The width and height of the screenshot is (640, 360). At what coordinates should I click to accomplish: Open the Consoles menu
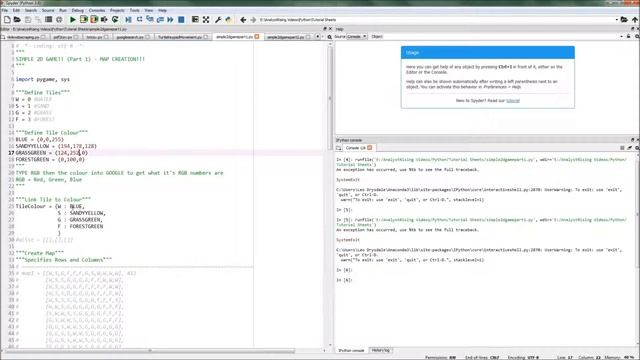click(x=97, y=10)
